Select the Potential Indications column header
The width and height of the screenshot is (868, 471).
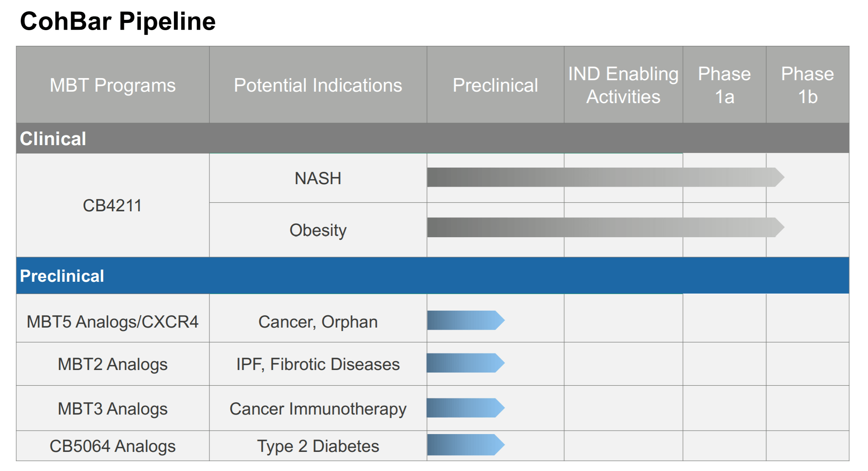tap(318, 85)
